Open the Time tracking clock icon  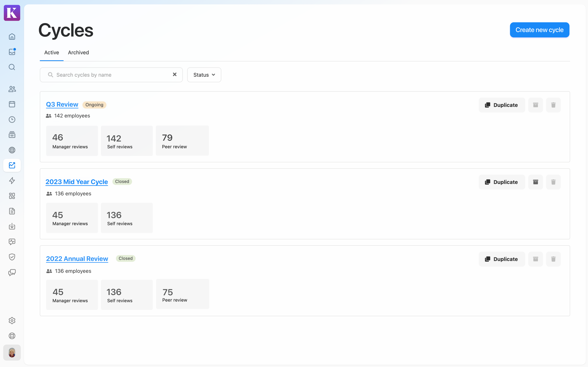12,119
